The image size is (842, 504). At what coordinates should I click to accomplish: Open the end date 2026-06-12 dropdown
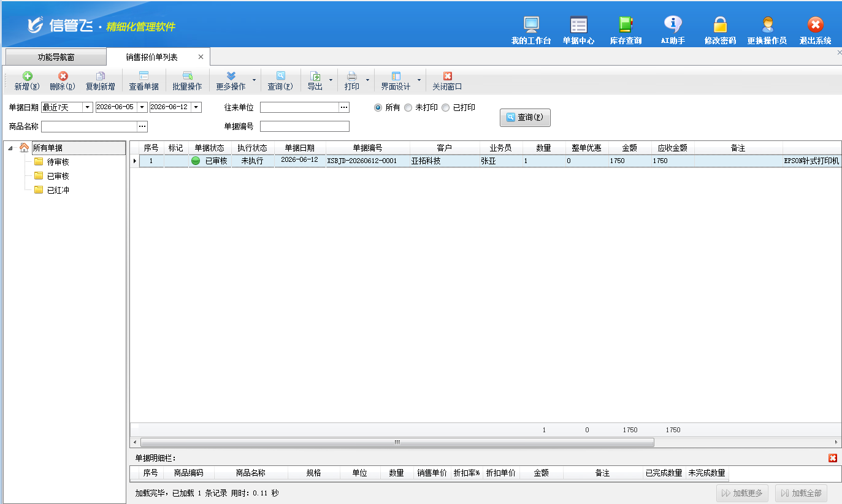[196, 107]
